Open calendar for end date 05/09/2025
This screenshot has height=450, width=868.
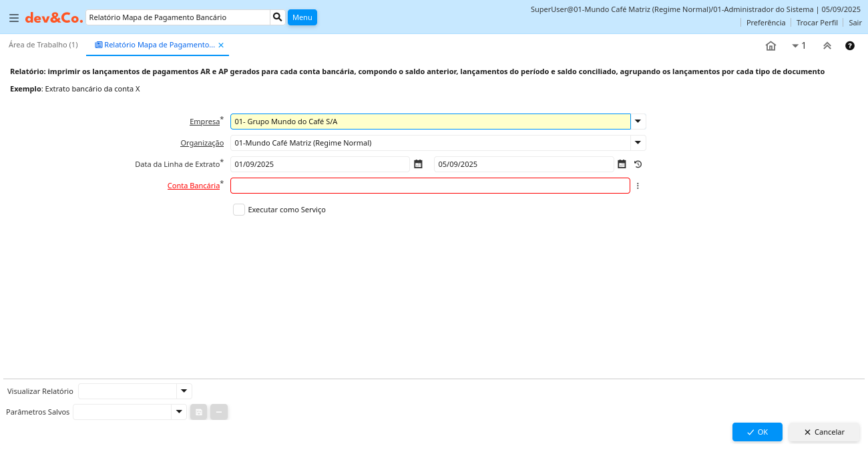(622, 164)
